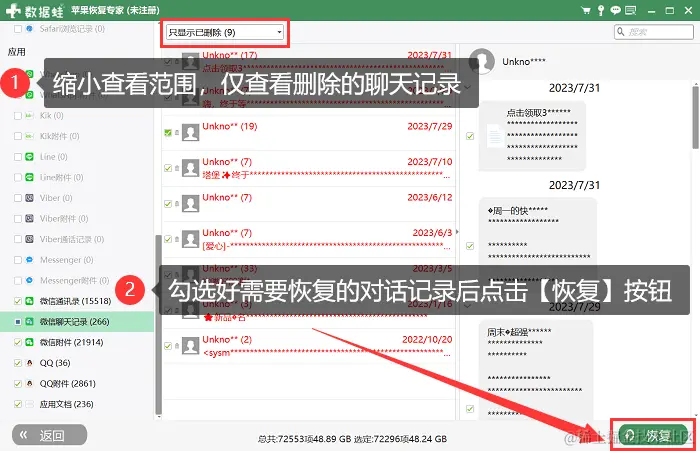This screenshot has height=451, width=700.
Task: Click the Viber附件 app icon
Action: pyautogui.click(x=29, y=218)
